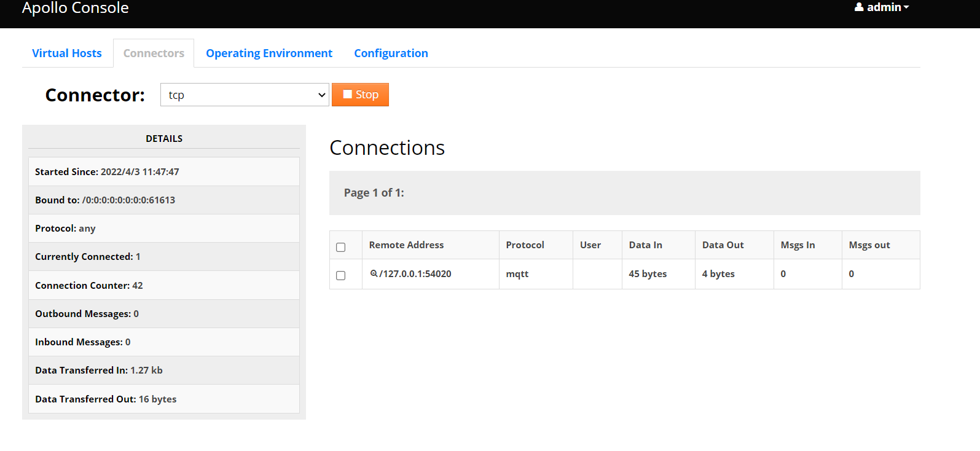Stop the tcp connector
This screenshot has width=980, height=451.
360,95
